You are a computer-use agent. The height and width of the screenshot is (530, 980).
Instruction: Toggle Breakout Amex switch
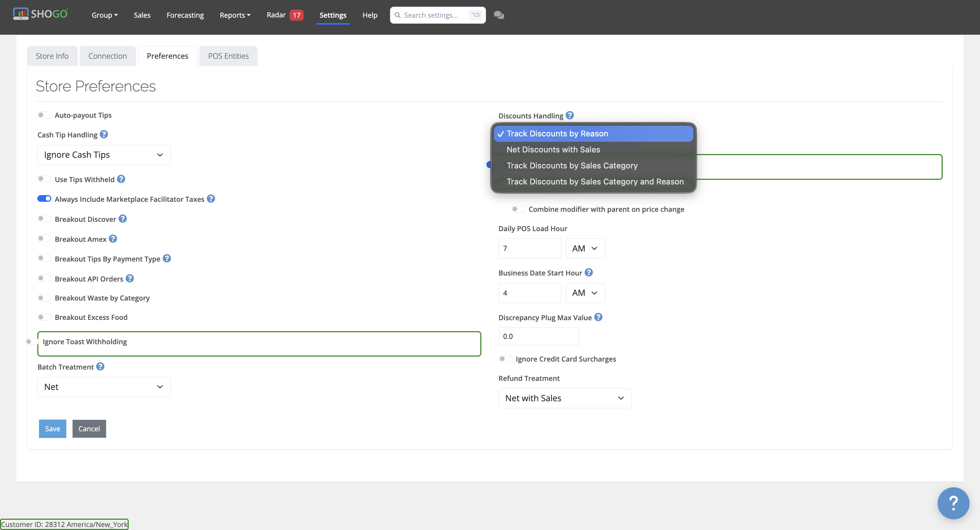tap(44, 239)
